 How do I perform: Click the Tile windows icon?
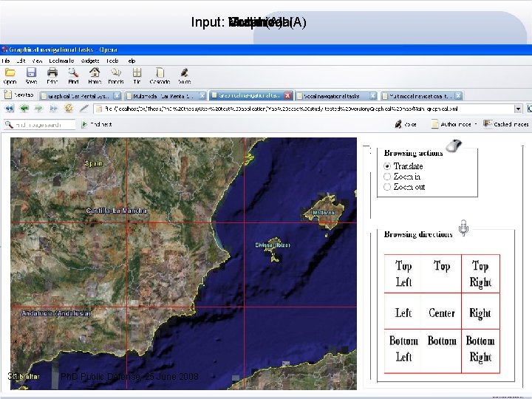[x=137, y=72]
